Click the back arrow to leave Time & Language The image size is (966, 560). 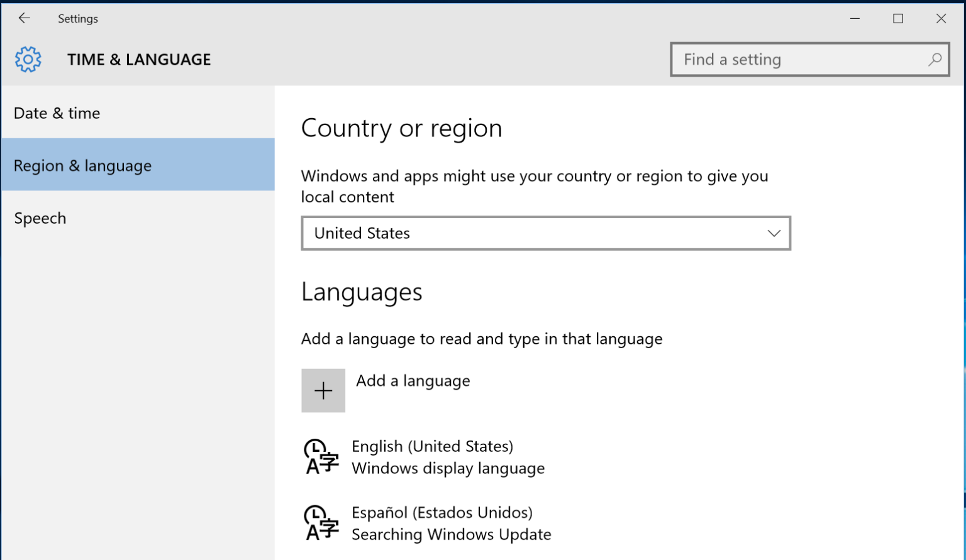(24, 18)
